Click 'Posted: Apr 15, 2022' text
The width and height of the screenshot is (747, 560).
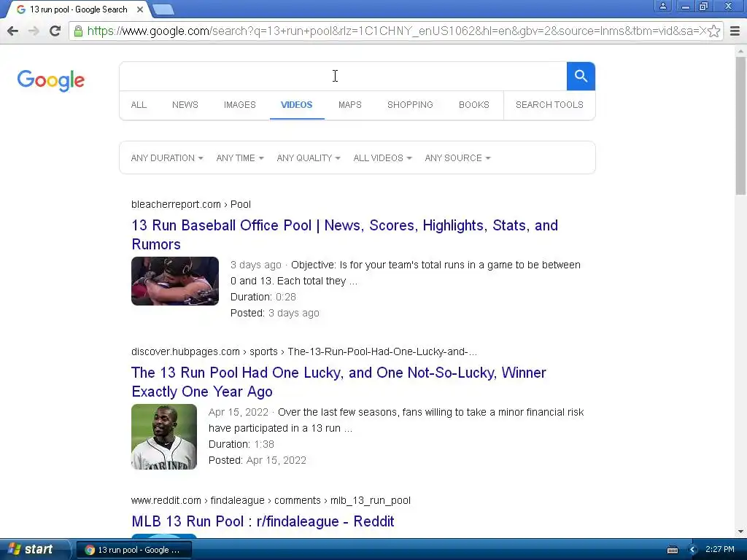(x=258, y=461)
